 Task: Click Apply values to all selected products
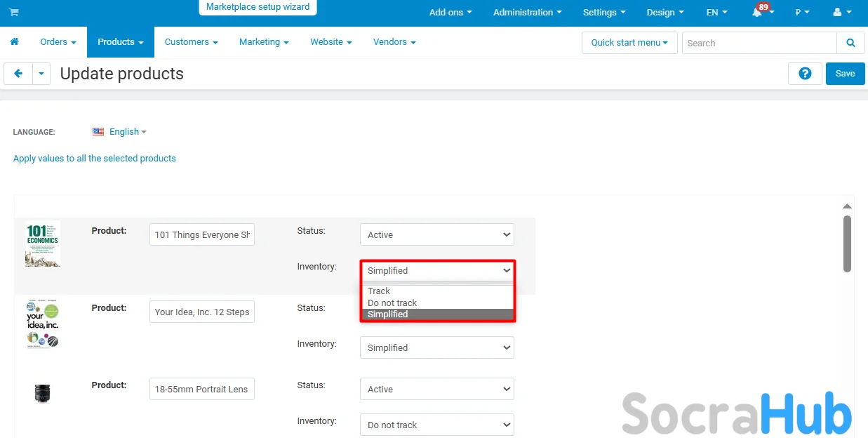click(95, 159)
